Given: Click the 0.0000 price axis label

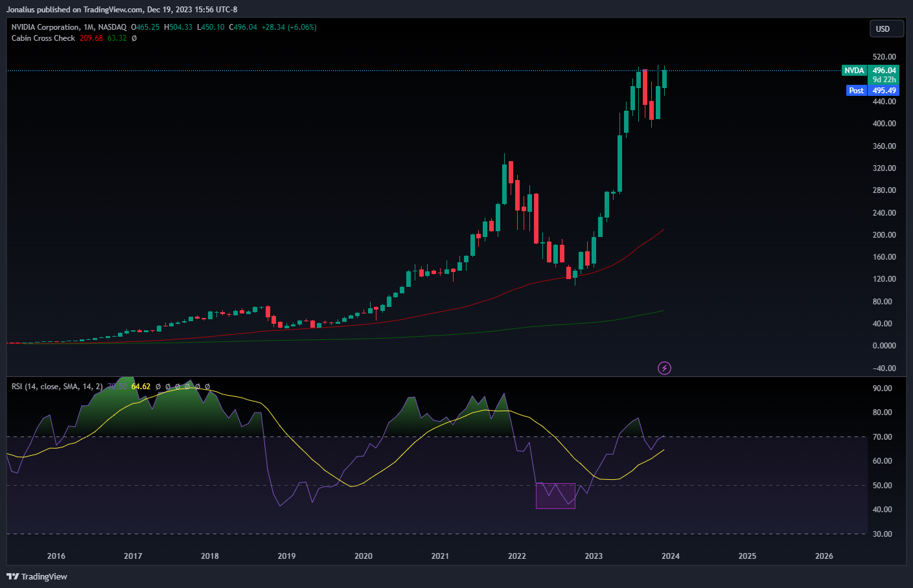Looking at the screenshot, I should (884, 346).
